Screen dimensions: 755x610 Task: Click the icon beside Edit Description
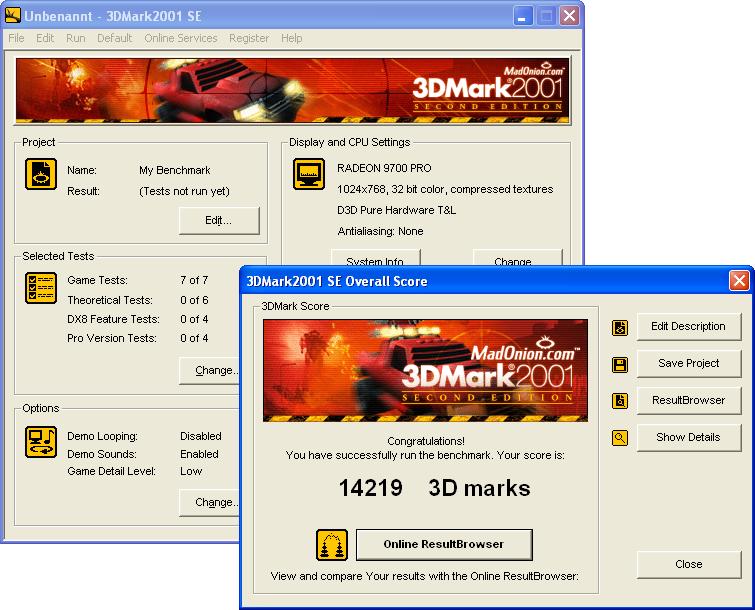point(620,327)
